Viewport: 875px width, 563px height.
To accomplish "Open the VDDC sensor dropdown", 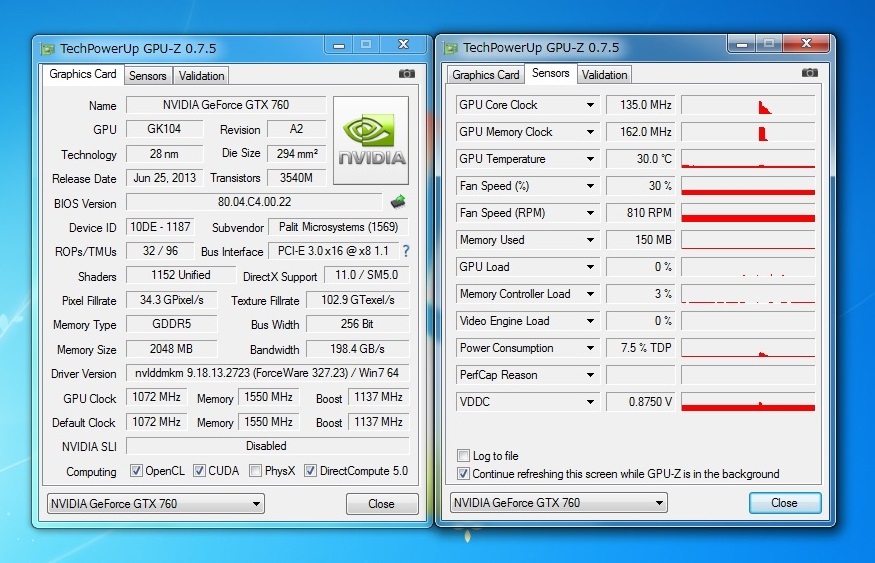I will coord(590,402).
